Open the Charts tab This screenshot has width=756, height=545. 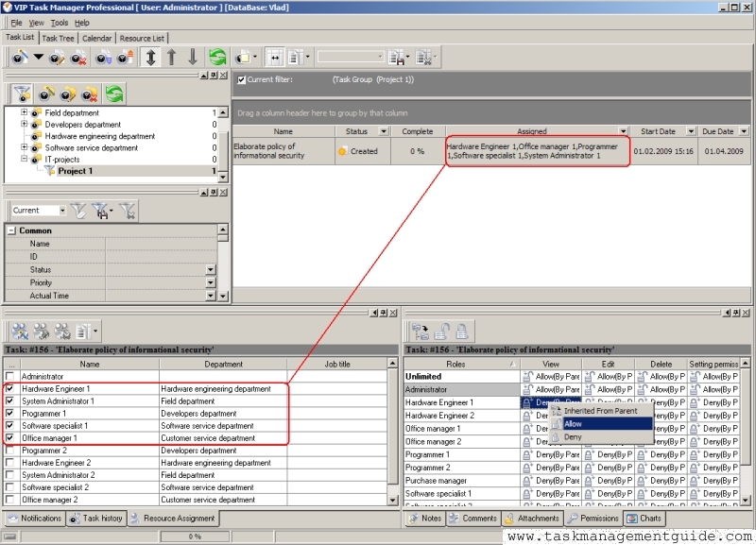644,519
